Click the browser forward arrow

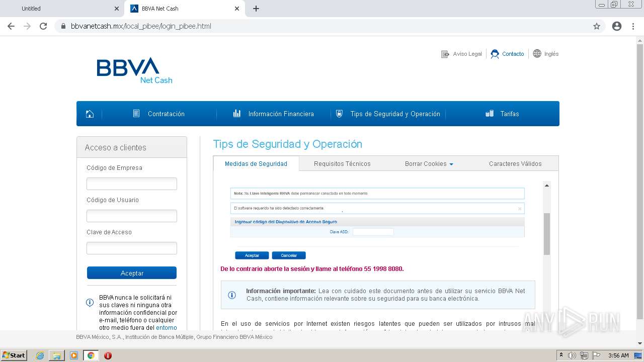pos(27,26)
